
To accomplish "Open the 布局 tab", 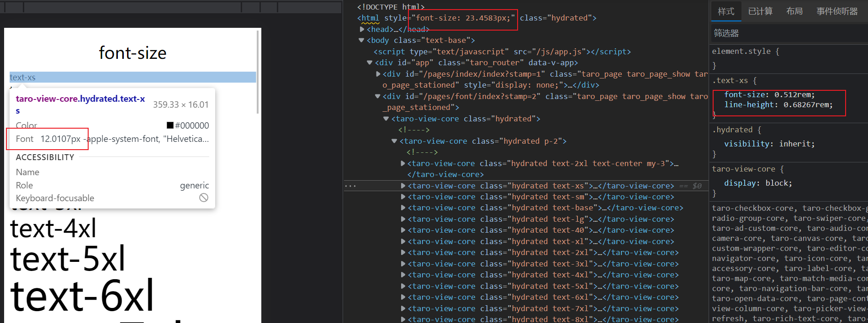I will coord(794,11).
